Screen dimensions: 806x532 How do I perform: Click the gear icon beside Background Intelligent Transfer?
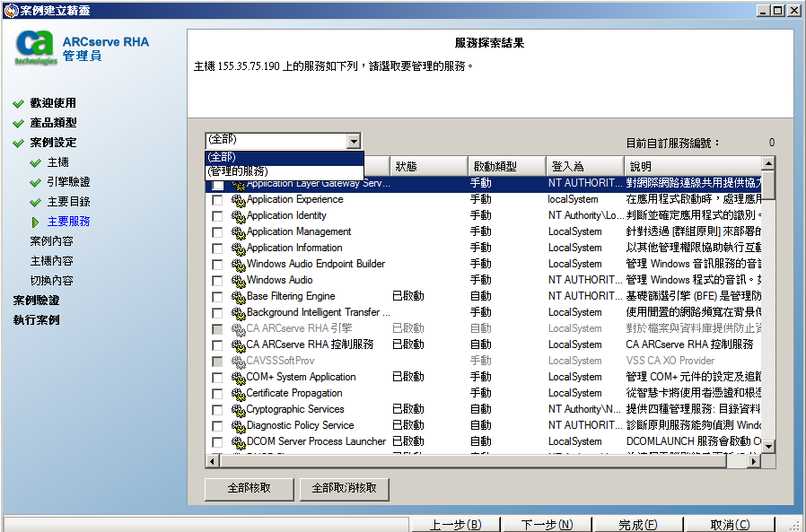(238, 313)
